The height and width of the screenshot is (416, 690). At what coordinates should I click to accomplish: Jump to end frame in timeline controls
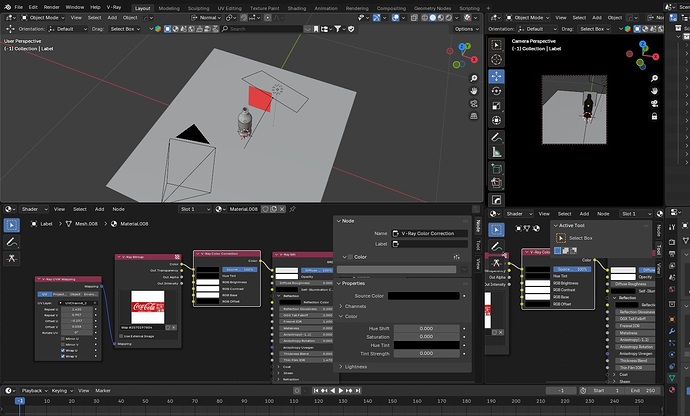(358, 390)
